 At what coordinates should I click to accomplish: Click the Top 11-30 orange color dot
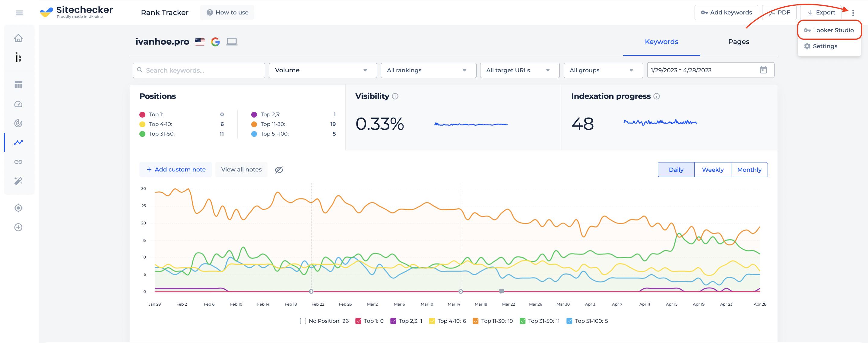tap(254, 124)
